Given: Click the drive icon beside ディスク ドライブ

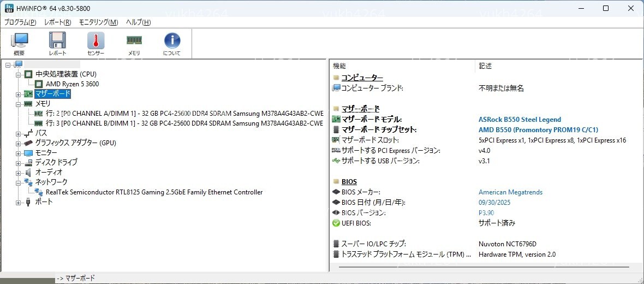Looking at the screenshot, I should coord(28,162).
